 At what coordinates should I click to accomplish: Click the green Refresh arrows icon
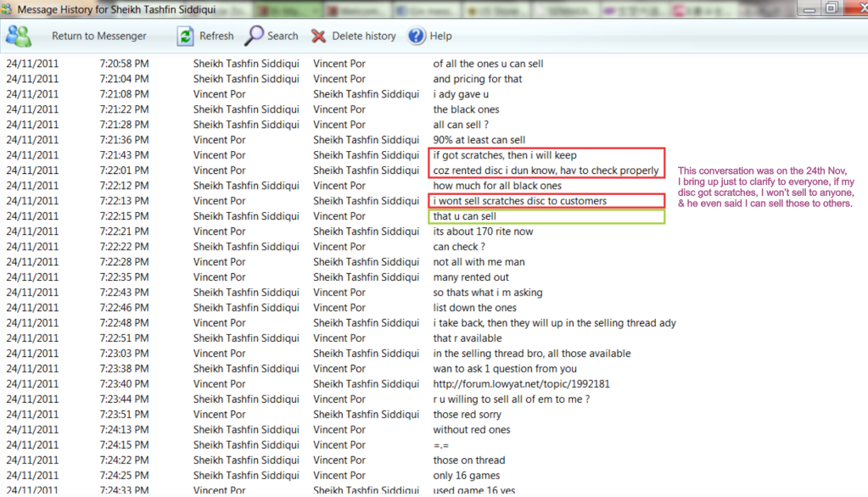[185, 36]
